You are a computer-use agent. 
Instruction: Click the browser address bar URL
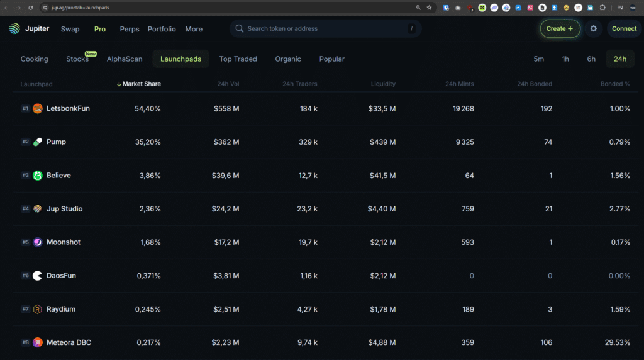click(80, 8)
